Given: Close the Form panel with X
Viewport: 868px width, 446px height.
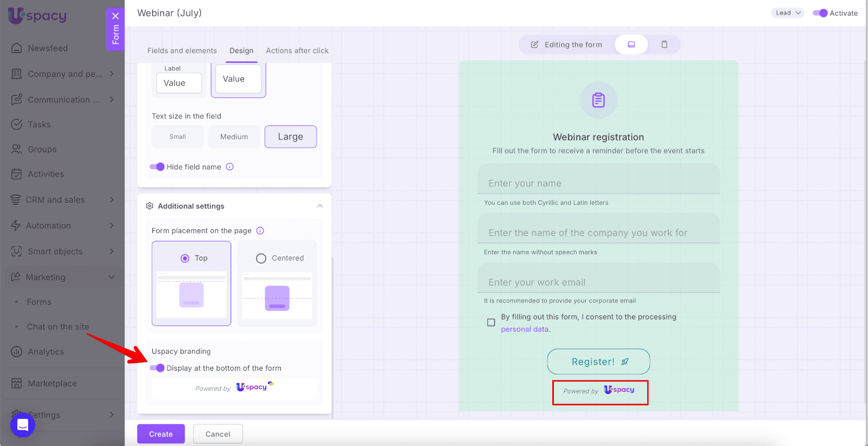Looking at the screenshot, I should click(x=116, y=16).
